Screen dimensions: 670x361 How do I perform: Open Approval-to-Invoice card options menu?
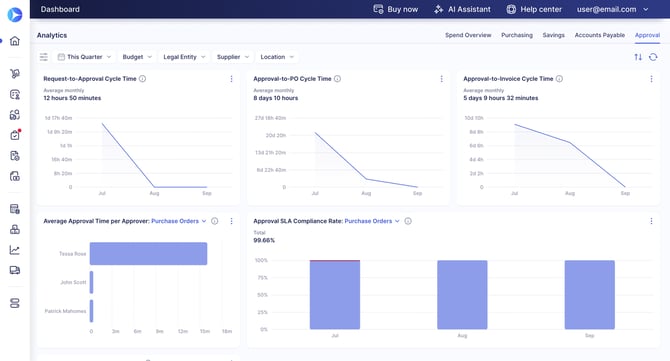(x=651, y=79)
